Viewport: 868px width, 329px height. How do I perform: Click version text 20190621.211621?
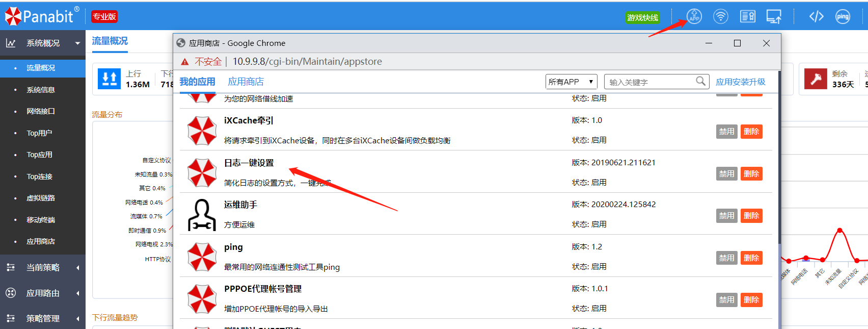pyautogui.click(x=623, y=163)
